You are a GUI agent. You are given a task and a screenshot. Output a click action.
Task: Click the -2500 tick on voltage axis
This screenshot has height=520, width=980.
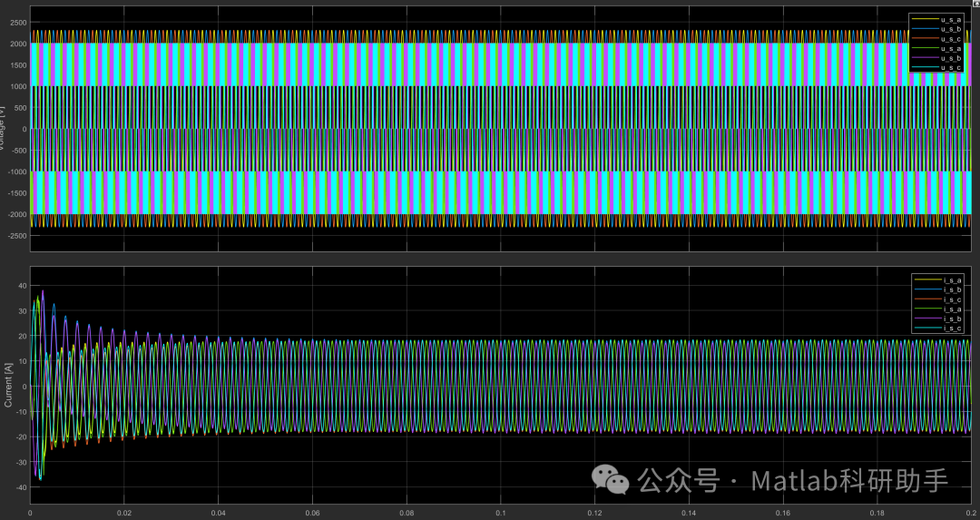pyautogui.click(x=17, y=236)
